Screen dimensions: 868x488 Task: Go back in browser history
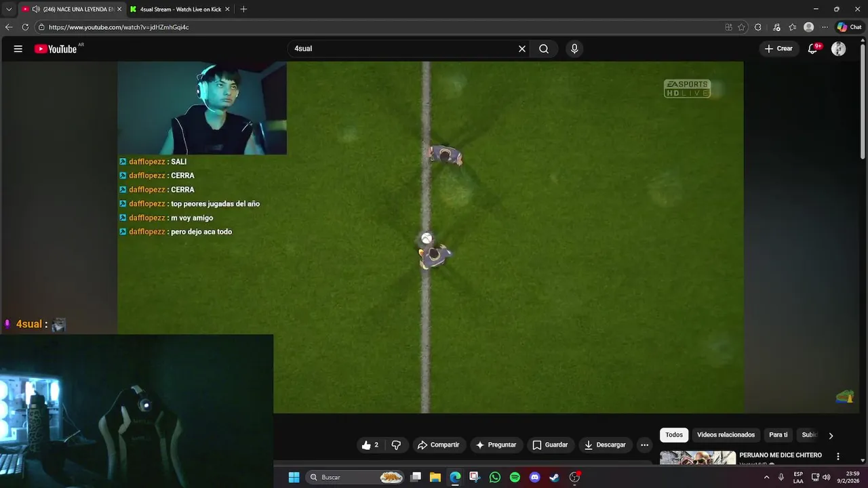click(x=9, y=27)
